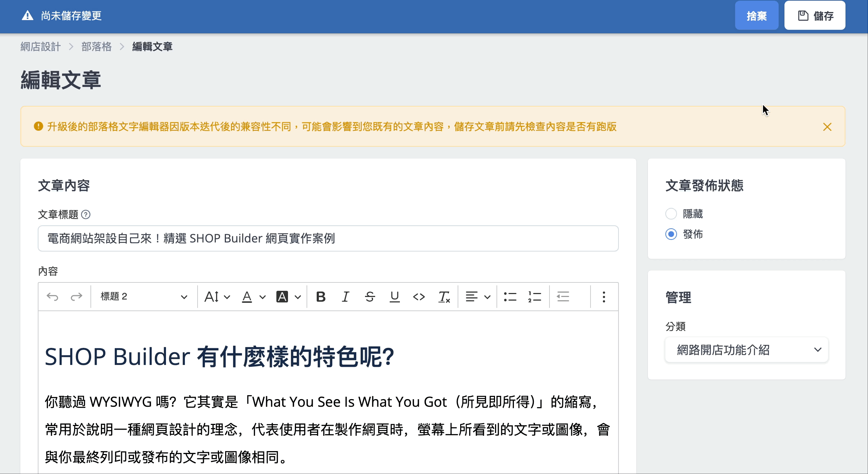This screenshot has height=474, width=868.
Task: Open the 分類 category dropdown
Action: [747, 350]
